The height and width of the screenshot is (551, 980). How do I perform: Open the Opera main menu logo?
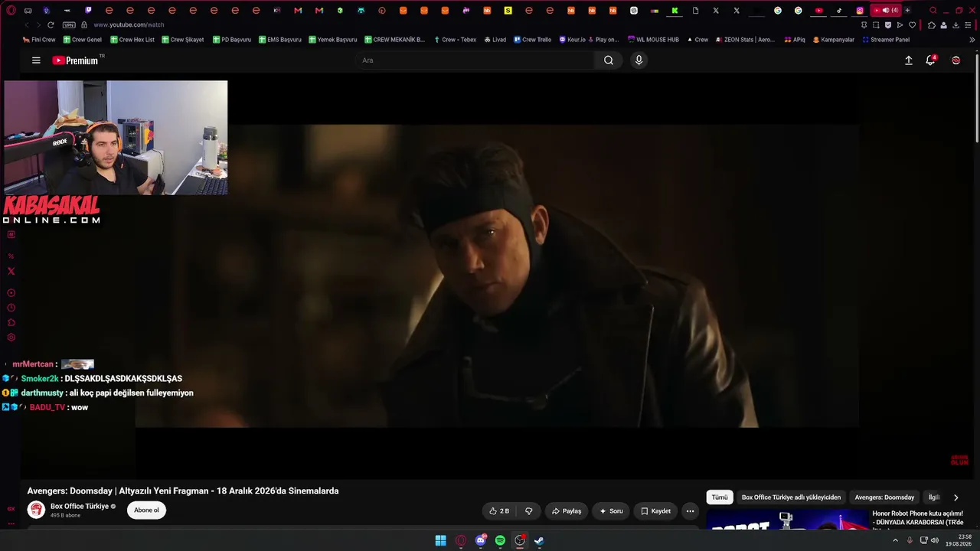click(11, 10)
